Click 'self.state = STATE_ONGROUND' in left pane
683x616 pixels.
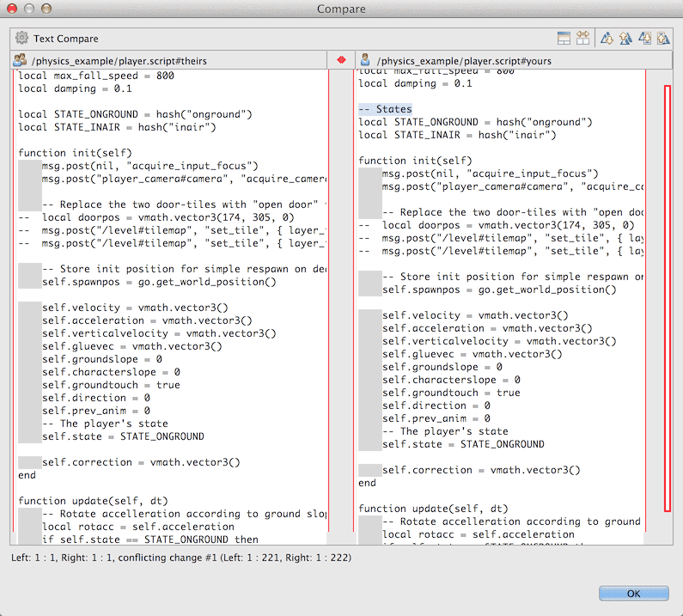123,436
